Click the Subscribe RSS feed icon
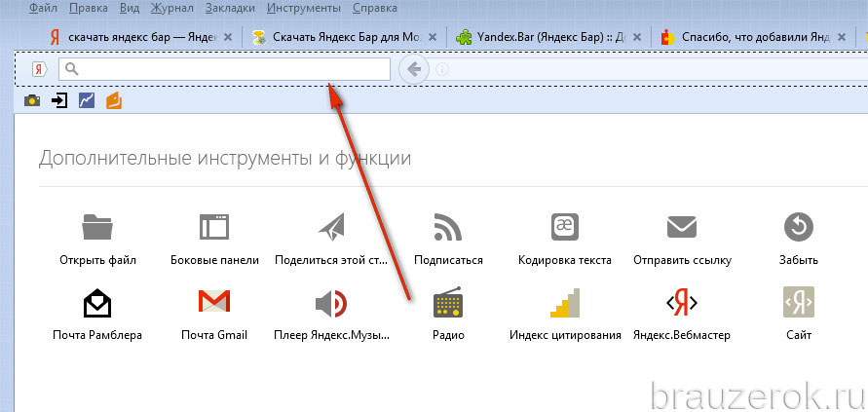 pos(448,227)
